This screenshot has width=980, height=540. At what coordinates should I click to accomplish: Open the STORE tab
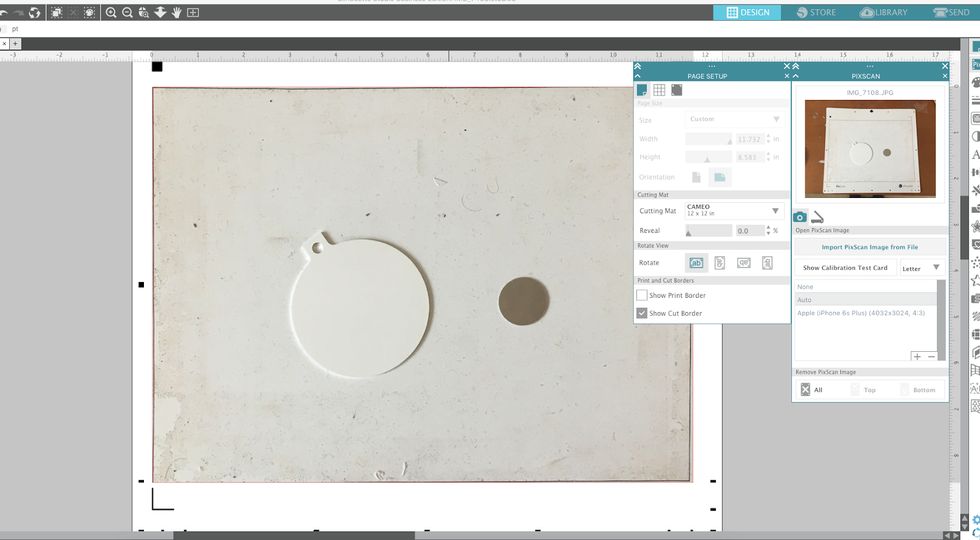(816, 12)
